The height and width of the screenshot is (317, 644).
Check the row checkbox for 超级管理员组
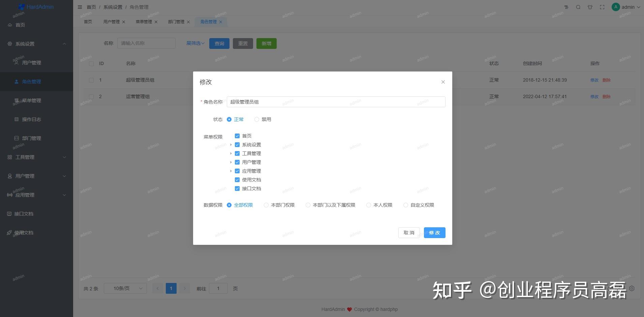tap(91, 80)
